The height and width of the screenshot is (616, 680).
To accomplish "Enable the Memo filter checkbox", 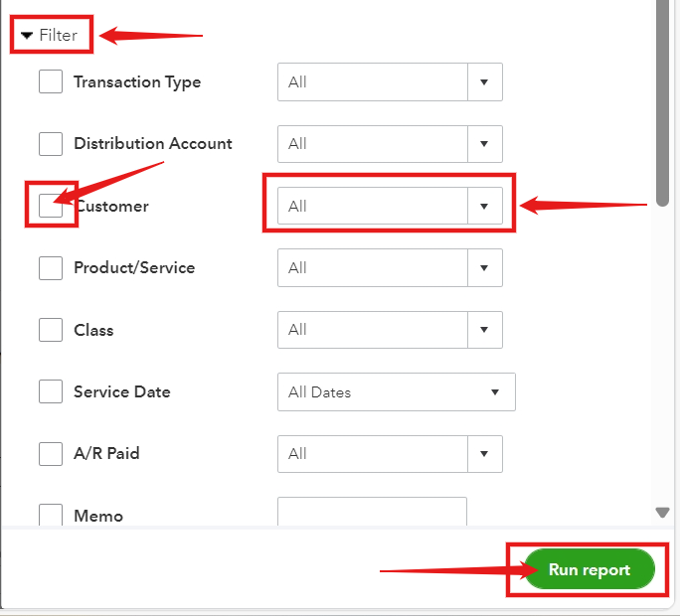I will click(x=51, y=515).
